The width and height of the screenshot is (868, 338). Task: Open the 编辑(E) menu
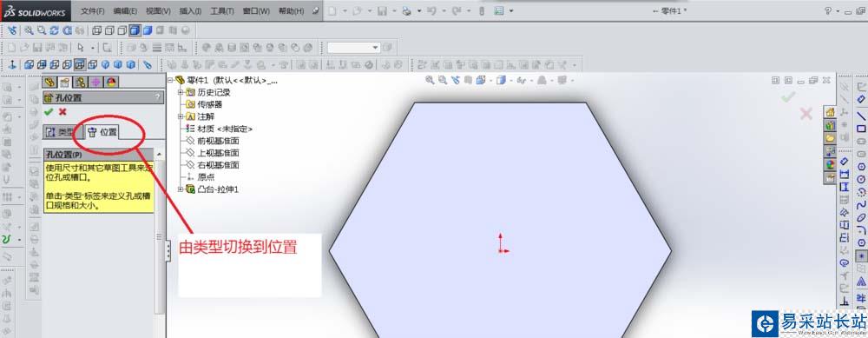(x=125, y=11)
